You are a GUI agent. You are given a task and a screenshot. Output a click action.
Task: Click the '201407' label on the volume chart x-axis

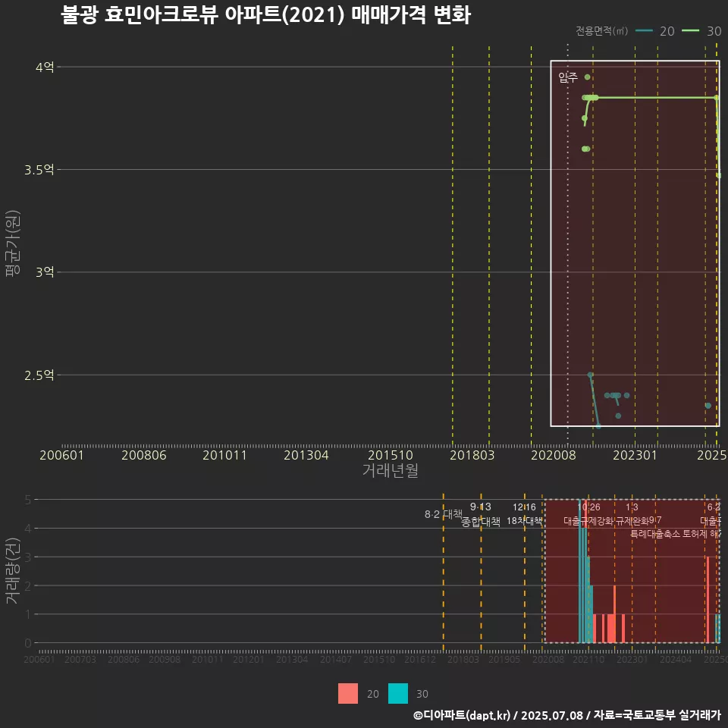point(336,659)
